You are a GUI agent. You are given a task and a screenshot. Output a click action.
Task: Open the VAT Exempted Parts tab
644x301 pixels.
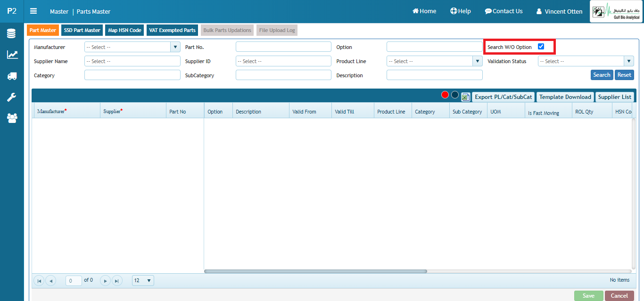click(172, 30)
